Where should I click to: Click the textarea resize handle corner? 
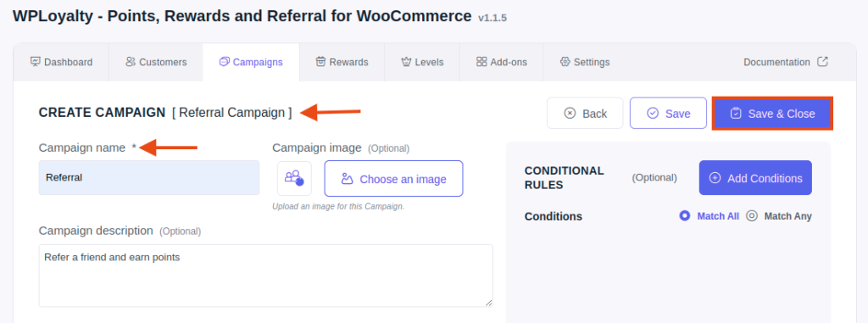pyautogui.click(x=489, y=303)
